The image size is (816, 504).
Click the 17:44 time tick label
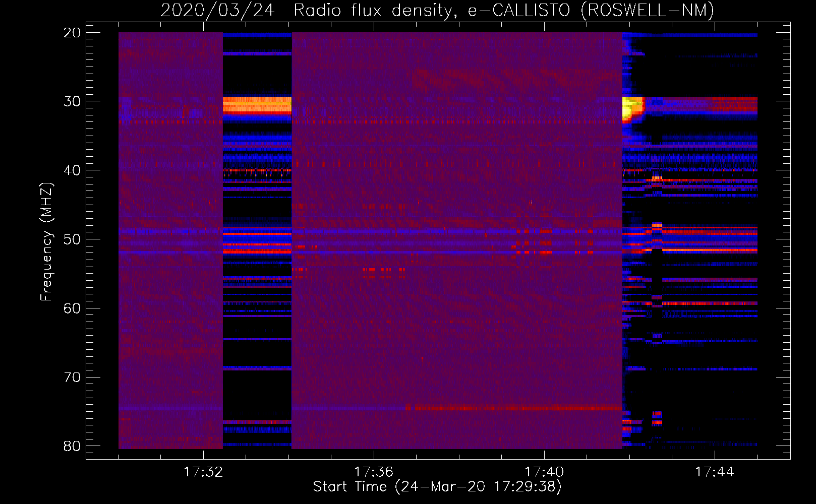(x=715, y=472)
